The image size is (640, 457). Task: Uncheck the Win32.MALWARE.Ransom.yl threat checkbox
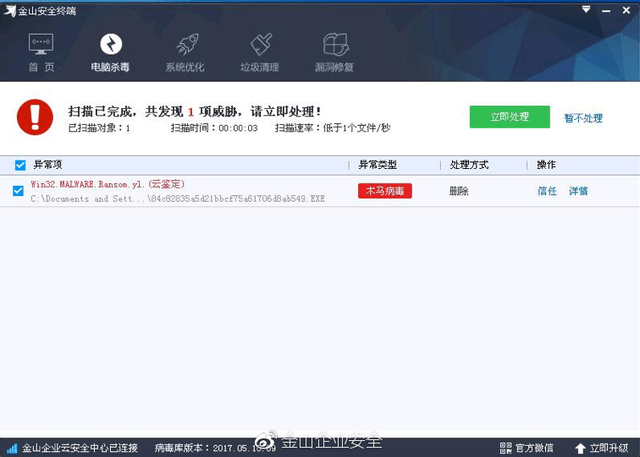coord(18,191)
